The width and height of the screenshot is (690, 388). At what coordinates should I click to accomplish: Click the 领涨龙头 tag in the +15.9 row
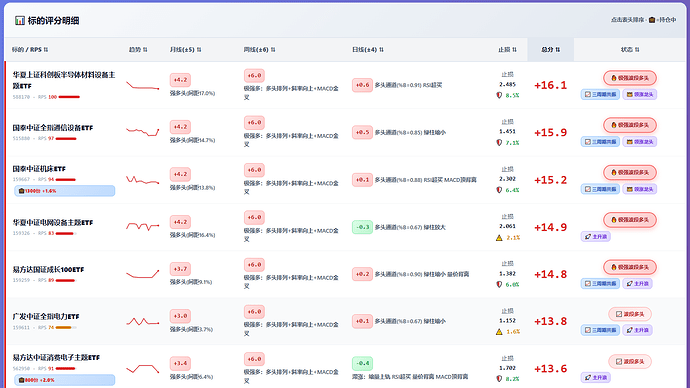pyautogui.click(x=639, y=142)
